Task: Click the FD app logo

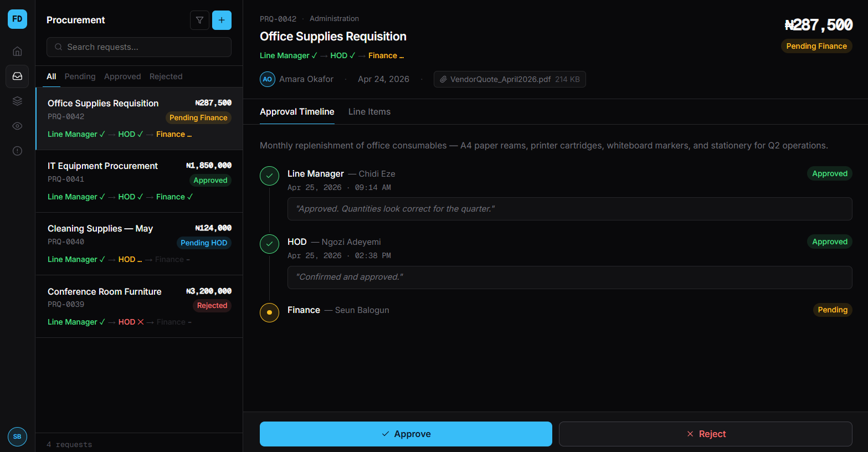Action: click(17, 19)
